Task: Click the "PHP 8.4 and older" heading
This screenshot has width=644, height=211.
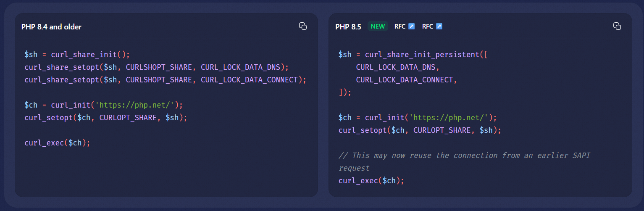Action: (x=51, y=27)
